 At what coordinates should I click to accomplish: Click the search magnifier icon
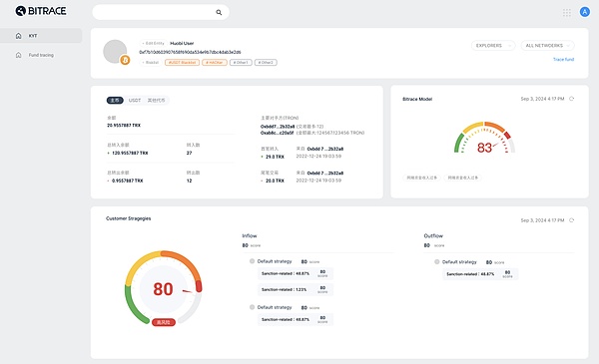219,12
